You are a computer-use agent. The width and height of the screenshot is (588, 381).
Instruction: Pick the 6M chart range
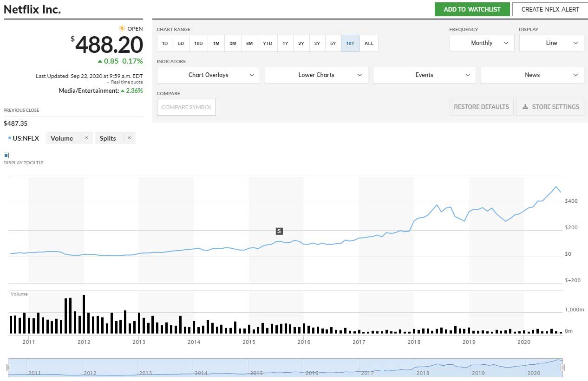coord(249,43)
